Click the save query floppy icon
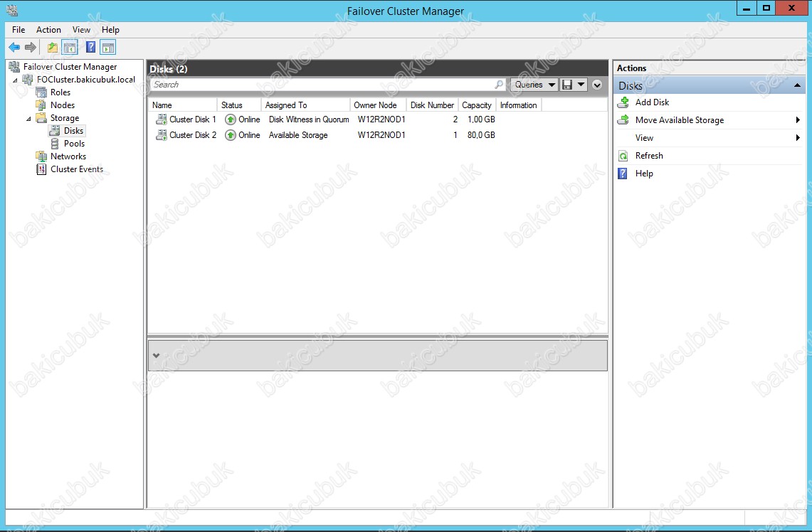812x532 pixels. (x=567, y=85)
